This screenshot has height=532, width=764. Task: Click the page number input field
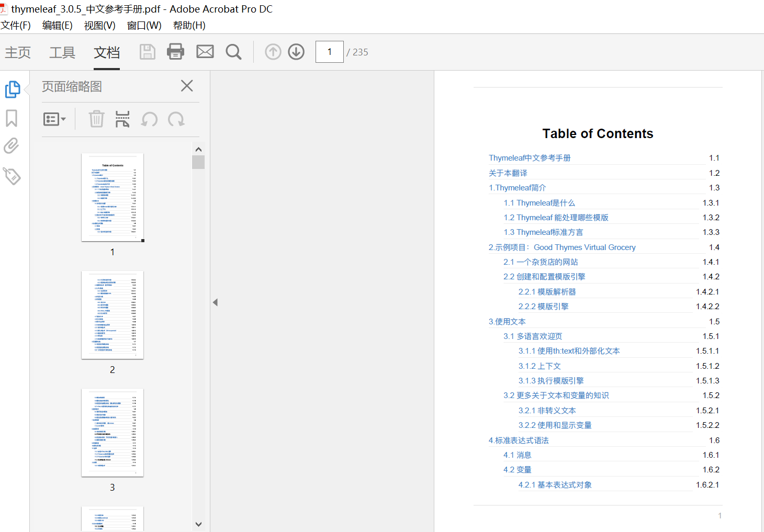click(x=330, y=52)
